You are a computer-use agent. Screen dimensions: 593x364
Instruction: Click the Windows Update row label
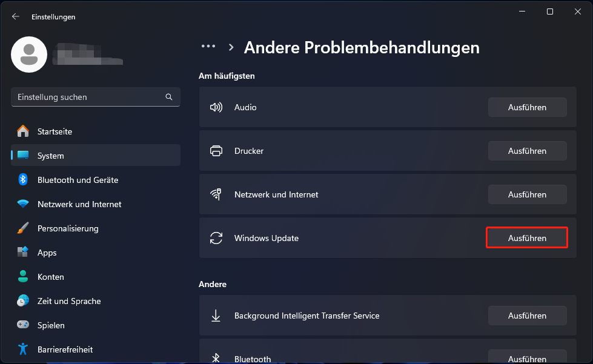pos(267,238)
